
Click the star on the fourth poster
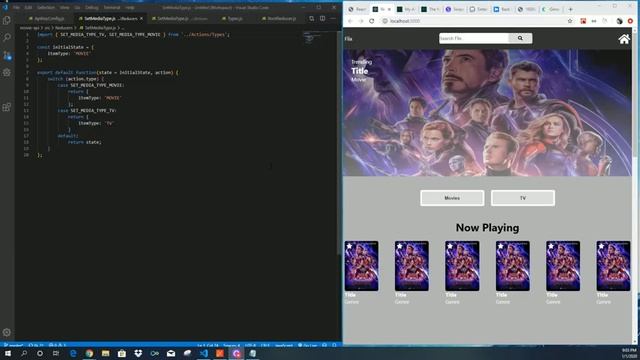click(500, 246)
